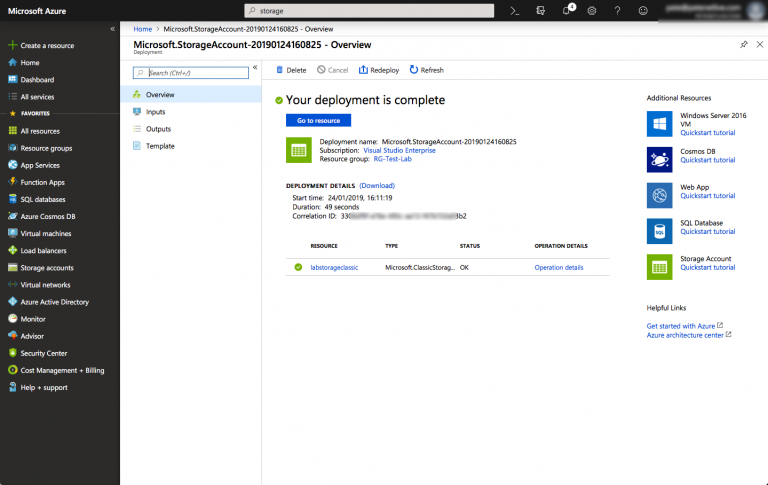Open Web App Quickstart tutorial link
Screen dimensions: 768x485
pyautogui.click(x=707, y=196)
